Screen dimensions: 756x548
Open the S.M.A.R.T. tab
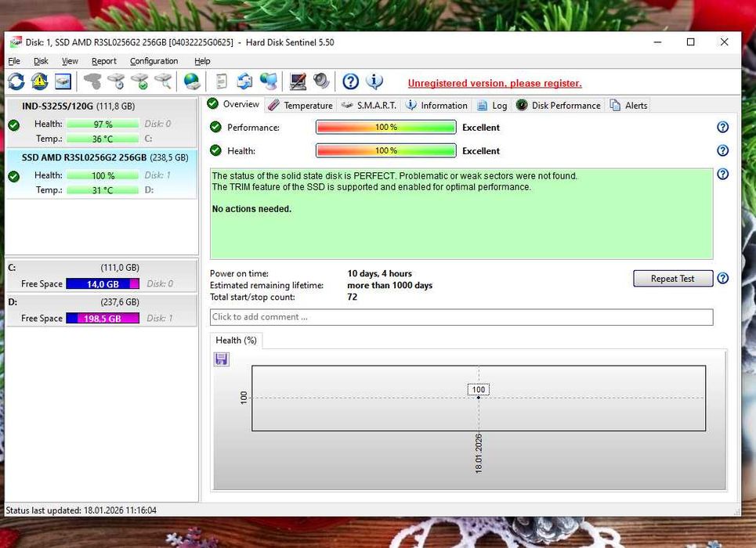[369, 106]
